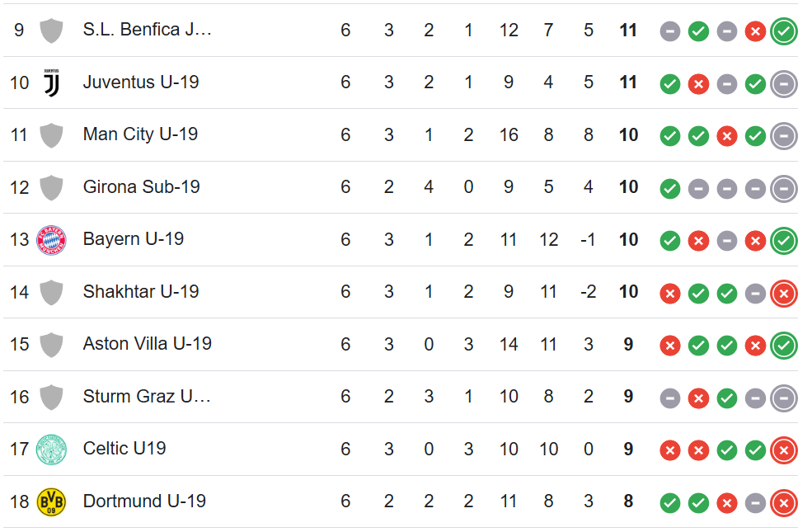
Task: Click Dortmund U-19's latest loss result icon
Action: click(783, 503)
